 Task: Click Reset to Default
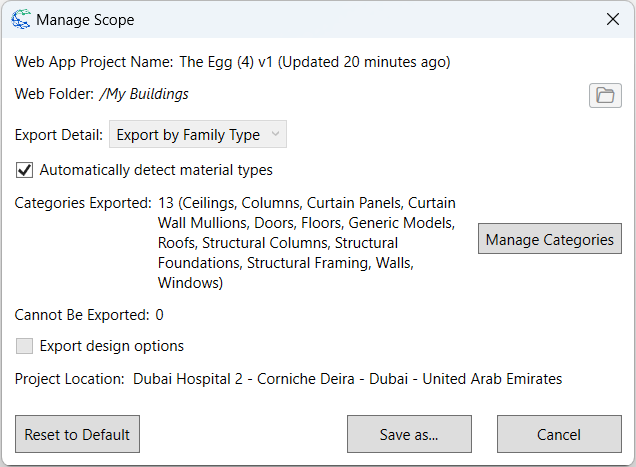coord(77,434)
